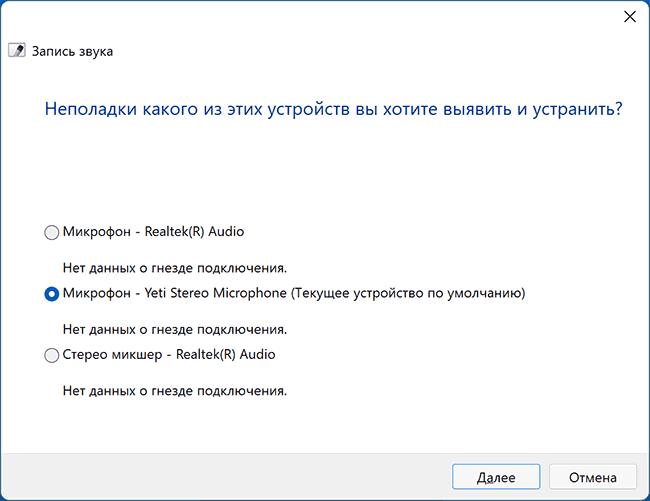Screen dimensions: 650x501
Task: Click the blue heading question about устройств
Action: click(x=333, y=109)
